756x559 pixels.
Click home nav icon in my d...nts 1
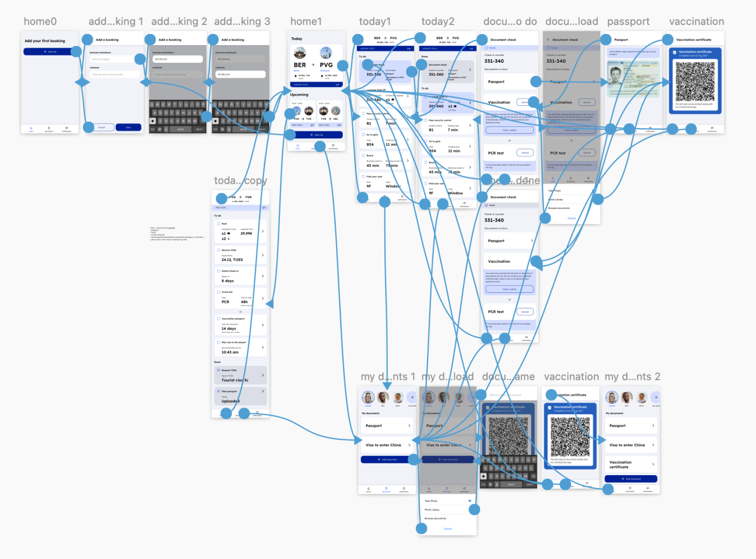point(369,488)
